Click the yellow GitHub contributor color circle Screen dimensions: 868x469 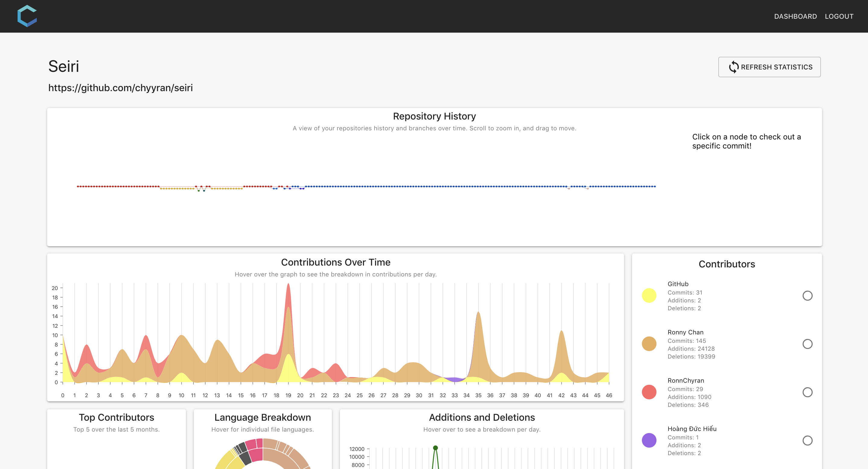coord(649,295)
